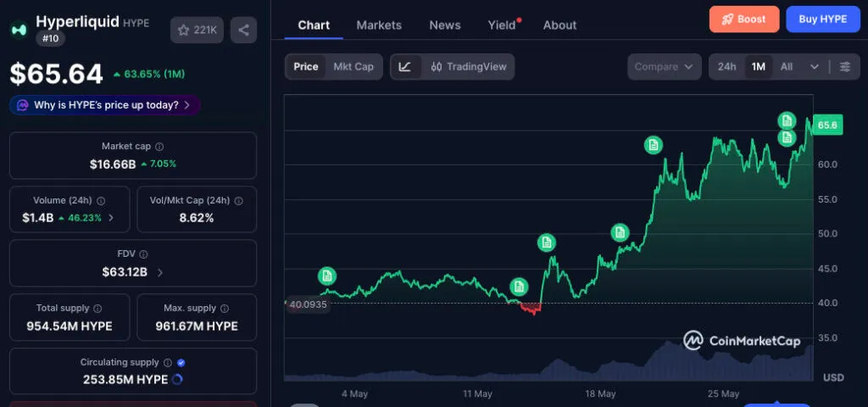Click the 954.54M HYPE total supply
The height and width of the screenshot is (407, 868).
coord(70,326)
